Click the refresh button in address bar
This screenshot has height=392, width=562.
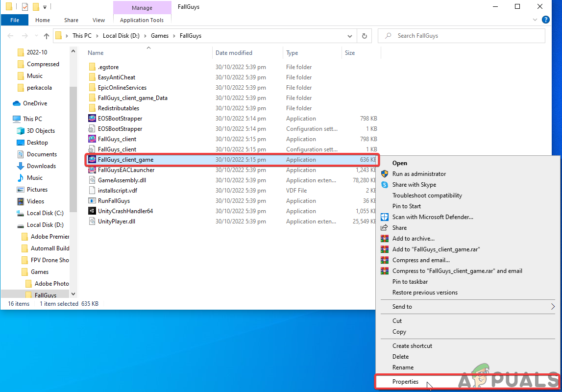pyautogui.click(x=364, y=36)
